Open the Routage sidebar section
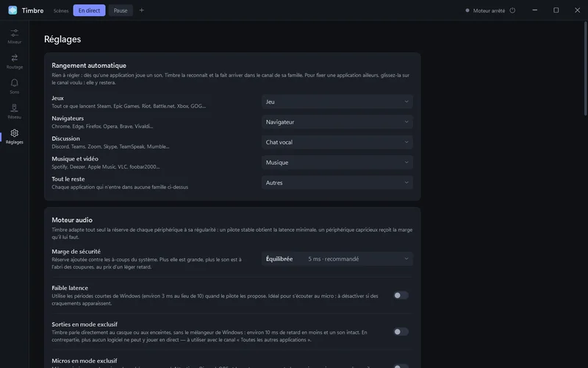This screenshot has width=588, height=368. (14, 62)
